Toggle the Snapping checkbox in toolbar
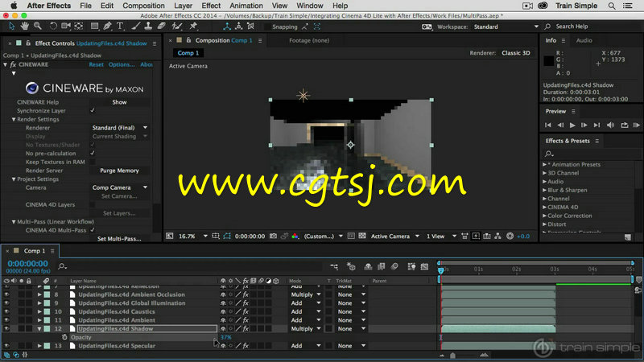644x362 pixels. click(267, 27)
